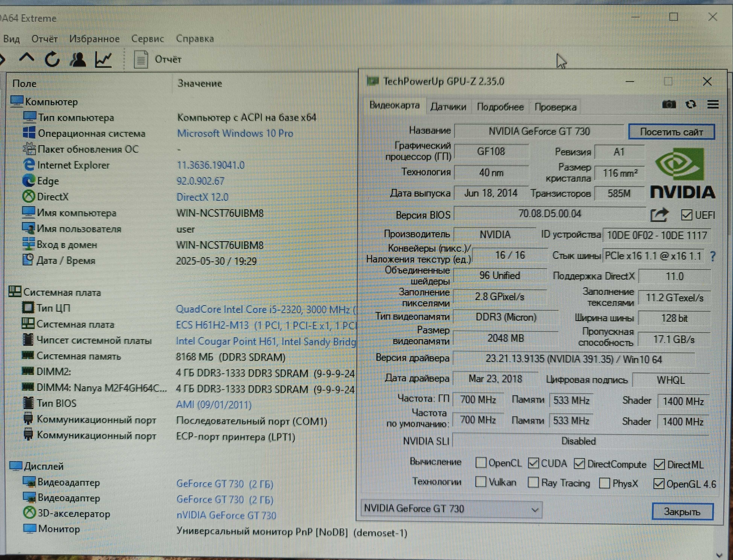Click Системная память row icon

tap(28, 355)
